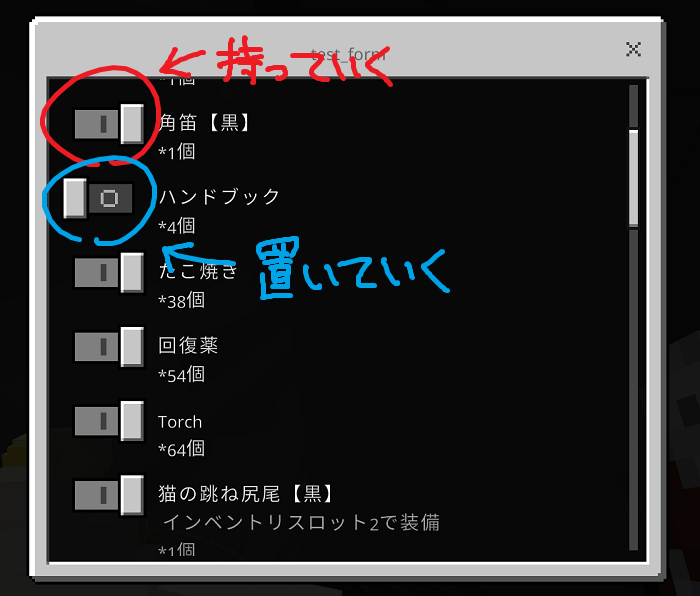This screenshot has height=596, width=700.
Task: Turn off the 角笛【黒】 toggle
Action: [x=109, y=124]
